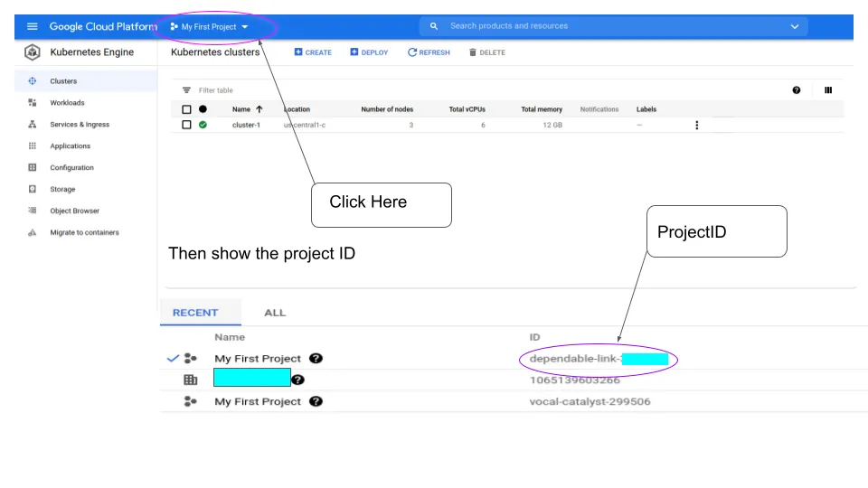
Task: Click help icon beside vocal-catalyst project name
Action: (x=316, y=401)
